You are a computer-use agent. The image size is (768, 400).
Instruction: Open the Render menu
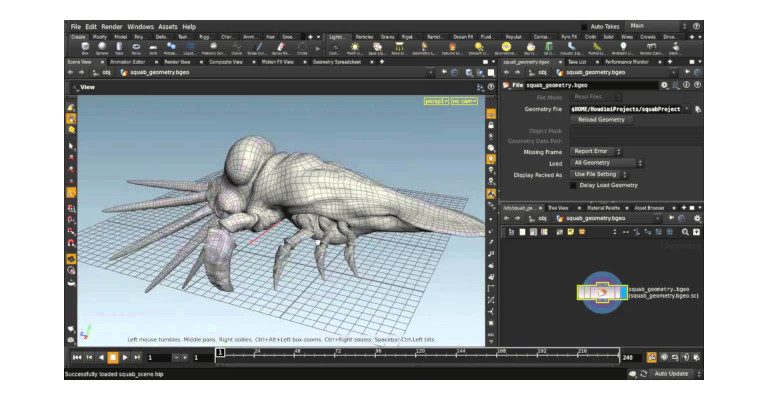[x=110, y=26]
